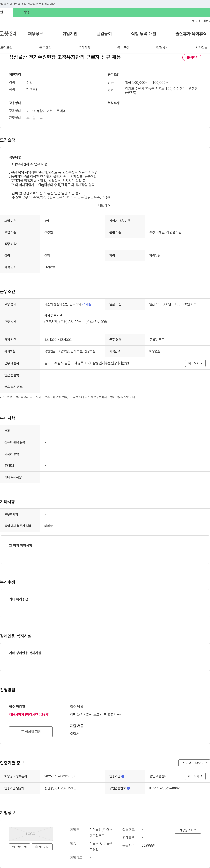Click the 식물원 및 동물원 운영업 industry text

tap(101, 847)
